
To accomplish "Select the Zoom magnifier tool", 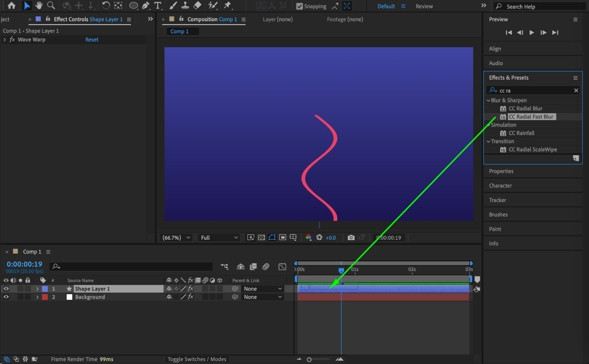I will click(x=51, y=5).
